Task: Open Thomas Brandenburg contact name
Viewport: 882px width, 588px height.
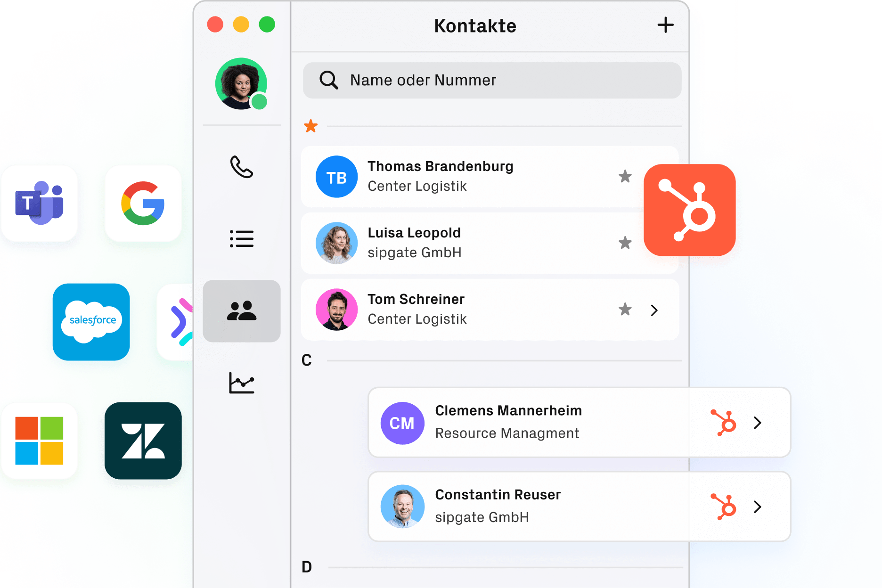Action: [441, 166]
